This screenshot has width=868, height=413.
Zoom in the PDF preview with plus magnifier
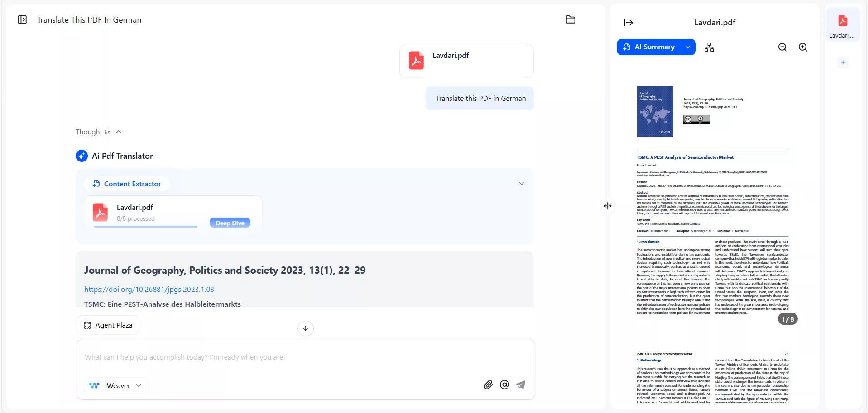coord(803,47)
